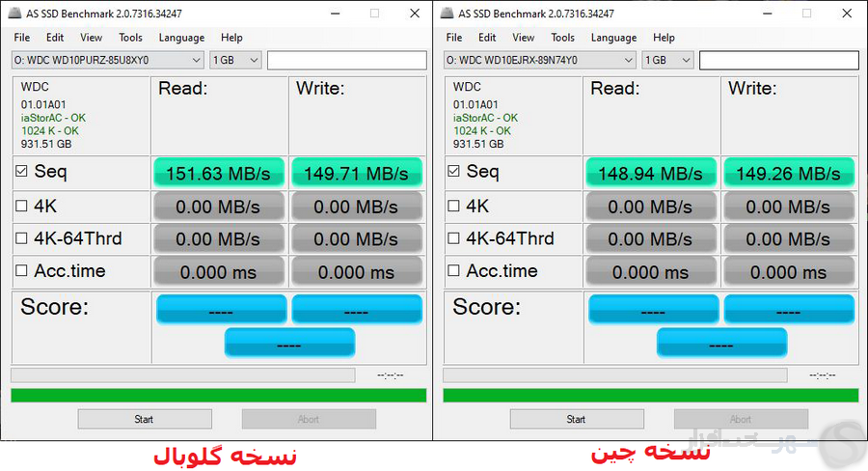The image size is (868, 471).
Task: Click 1024 K - OK text in right window
Action: click(x=482, y=130)
